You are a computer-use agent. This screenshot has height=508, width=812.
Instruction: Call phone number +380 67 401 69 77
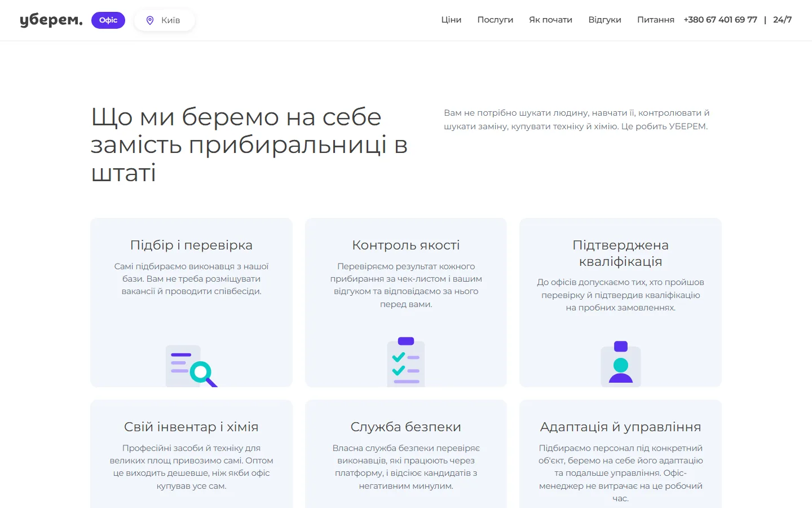point(720,20)
